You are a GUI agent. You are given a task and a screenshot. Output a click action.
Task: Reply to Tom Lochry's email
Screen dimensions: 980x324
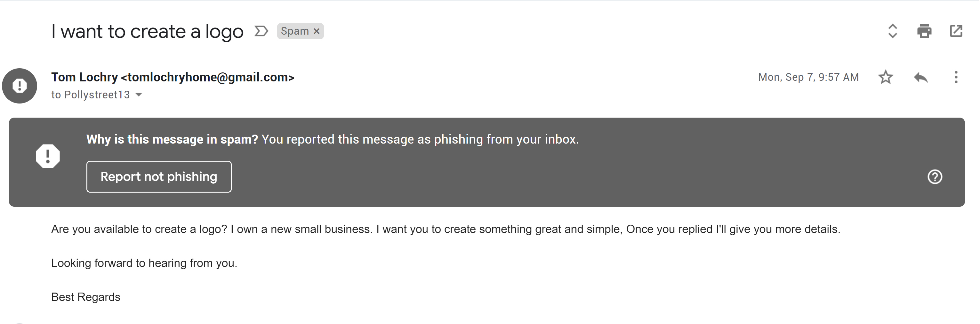pos(921,77)
